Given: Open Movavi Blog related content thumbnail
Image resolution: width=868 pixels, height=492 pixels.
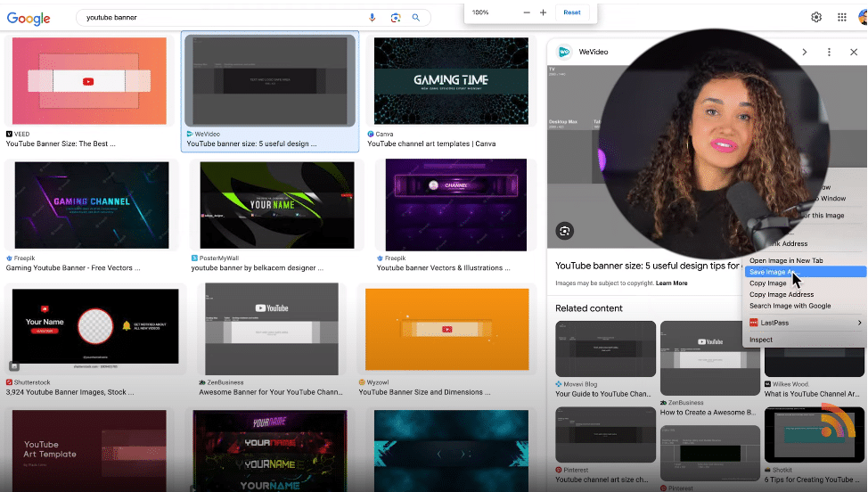Looking at the screenshot, I should coord(606,348).
